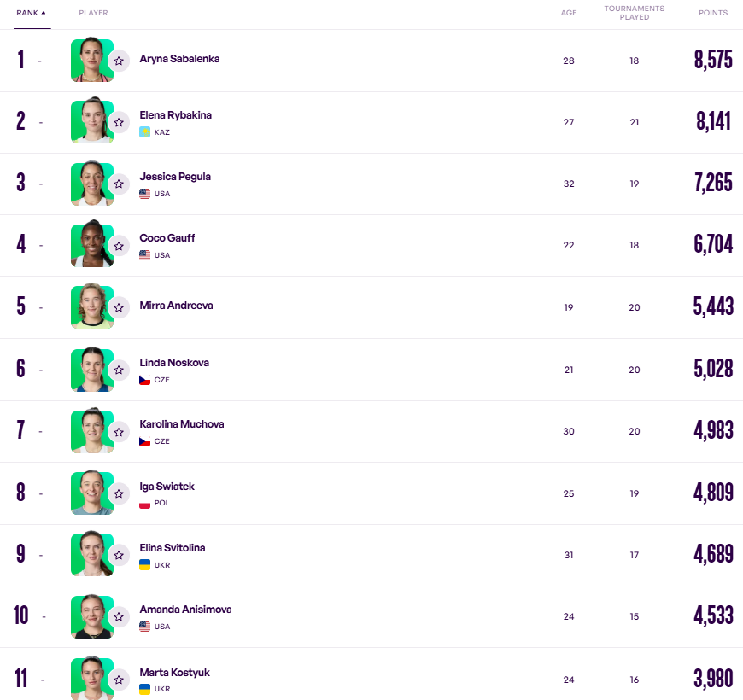Sort table by POINTS column

point(712,13)
